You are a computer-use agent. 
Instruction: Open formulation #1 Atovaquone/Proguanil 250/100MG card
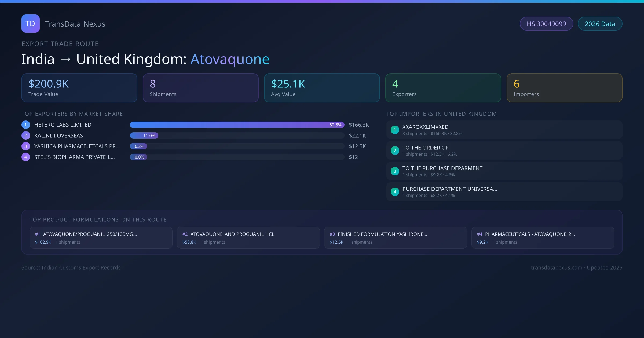[x=101, y=238]
